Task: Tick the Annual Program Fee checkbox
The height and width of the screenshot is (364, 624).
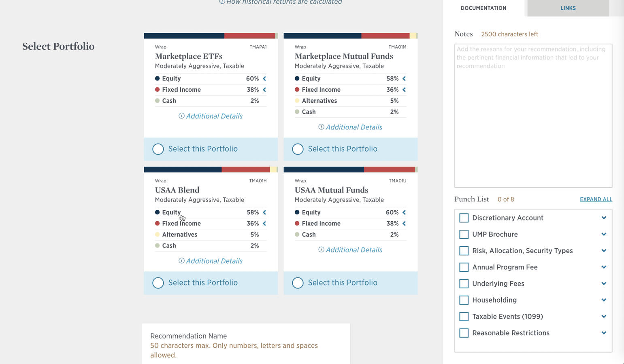Action: click(x=464, y=267)
